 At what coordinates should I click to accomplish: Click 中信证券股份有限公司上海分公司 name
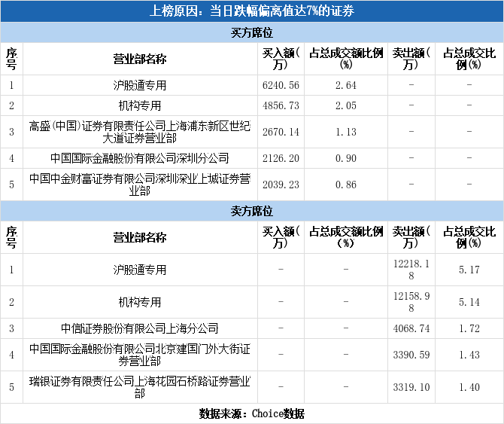coord(140,328)
